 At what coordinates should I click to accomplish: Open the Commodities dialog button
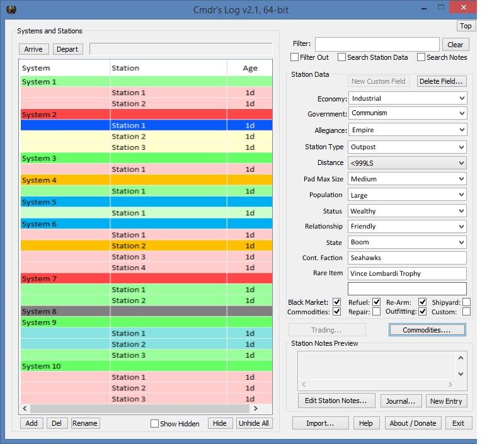pos(427,330)
